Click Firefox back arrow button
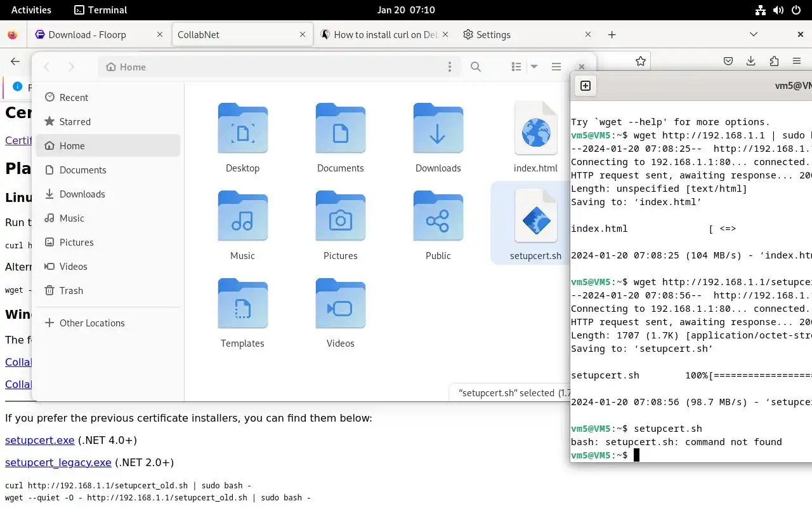812x508 pixels. pos(15,61)
